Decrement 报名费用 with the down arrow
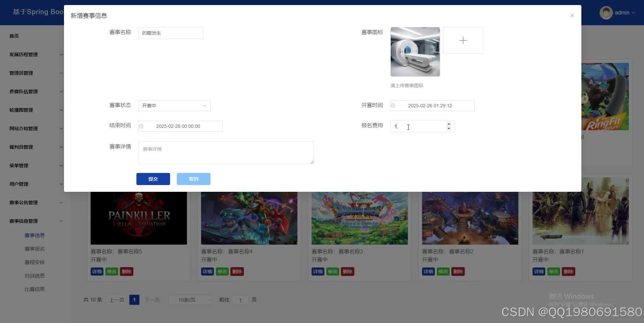Image resolution: width=644 pixels, height=323 pixels. click(x=449, y=128)
